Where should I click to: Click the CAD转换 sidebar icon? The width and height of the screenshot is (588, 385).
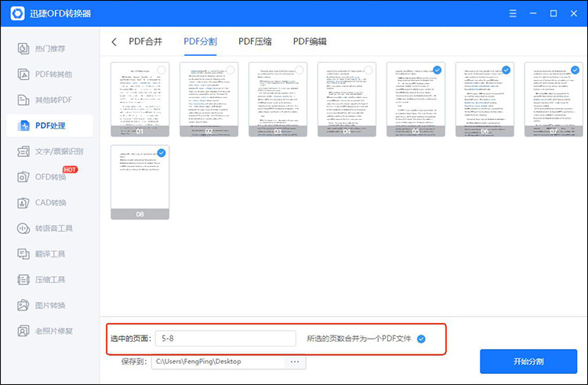point(24,203)
